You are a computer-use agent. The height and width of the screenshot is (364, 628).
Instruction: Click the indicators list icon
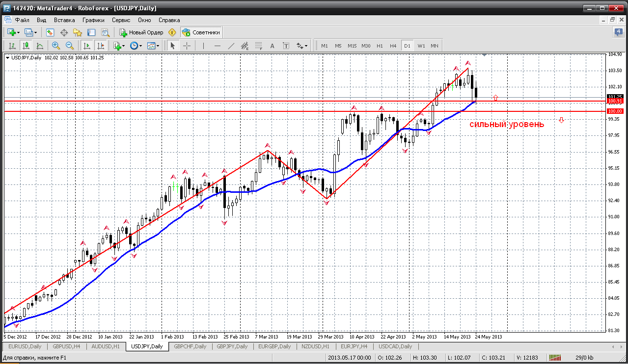117,46
